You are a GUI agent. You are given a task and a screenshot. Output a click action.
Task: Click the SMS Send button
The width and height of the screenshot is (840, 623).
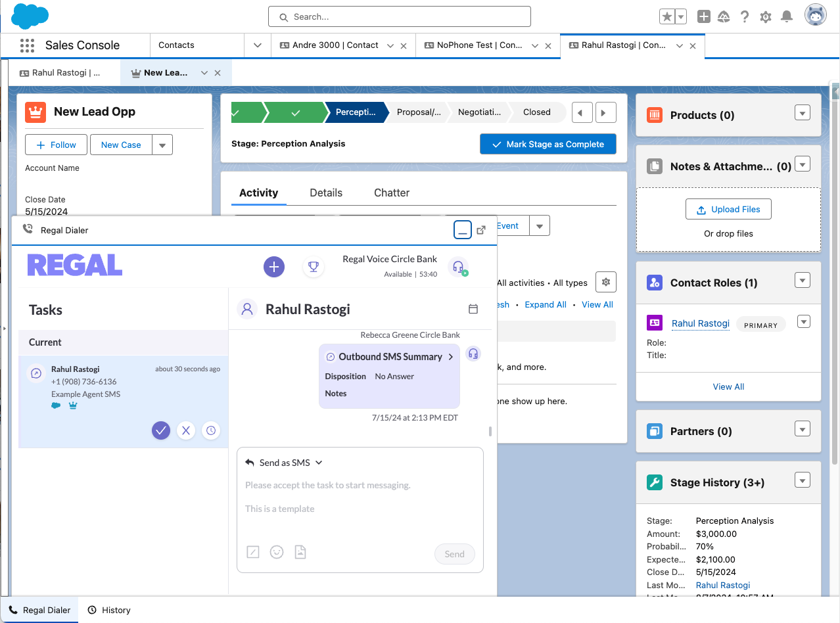point(454,554)
